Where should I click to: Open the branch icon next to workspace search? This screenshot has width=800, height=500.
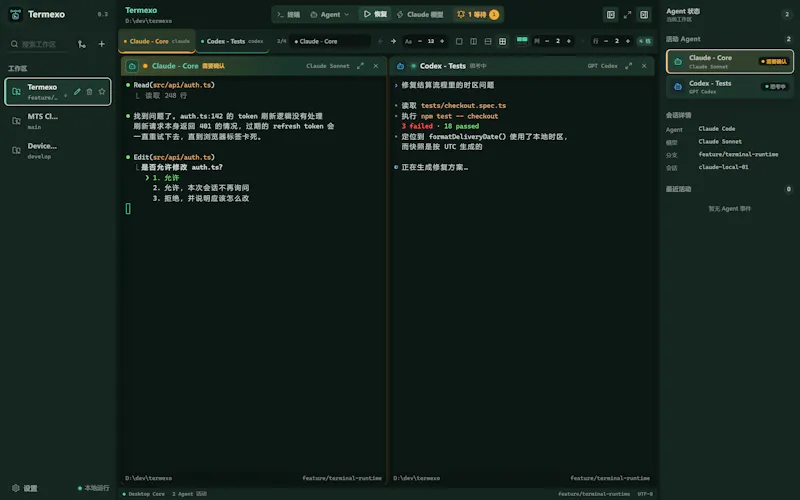[x=82, y=44]
